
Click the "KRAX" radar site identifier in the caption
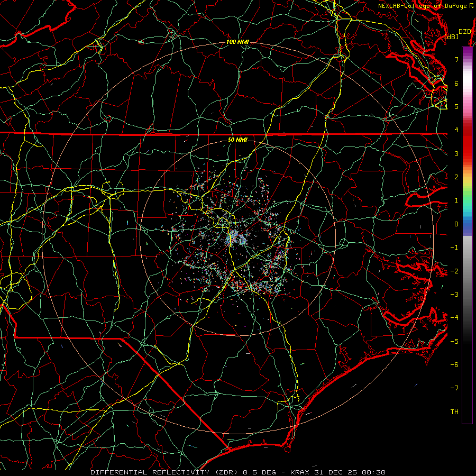[x=300, y=472]
